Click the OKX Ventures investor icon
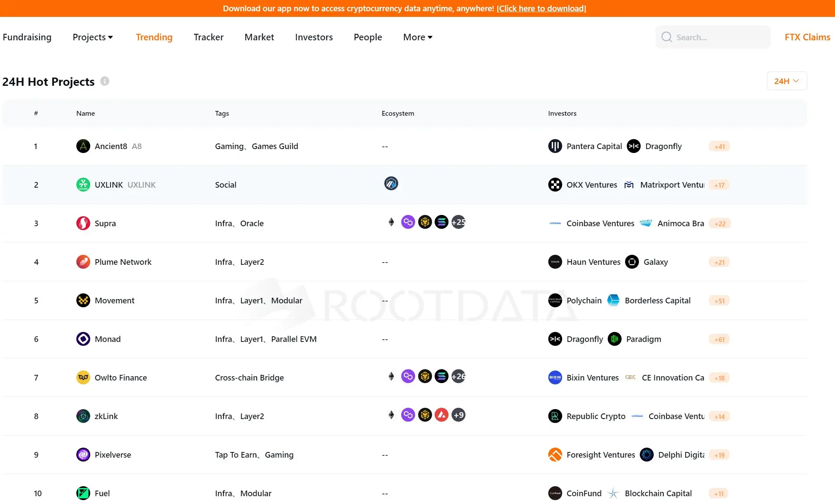Screen dimensions: 835x504 pos(555,184)
